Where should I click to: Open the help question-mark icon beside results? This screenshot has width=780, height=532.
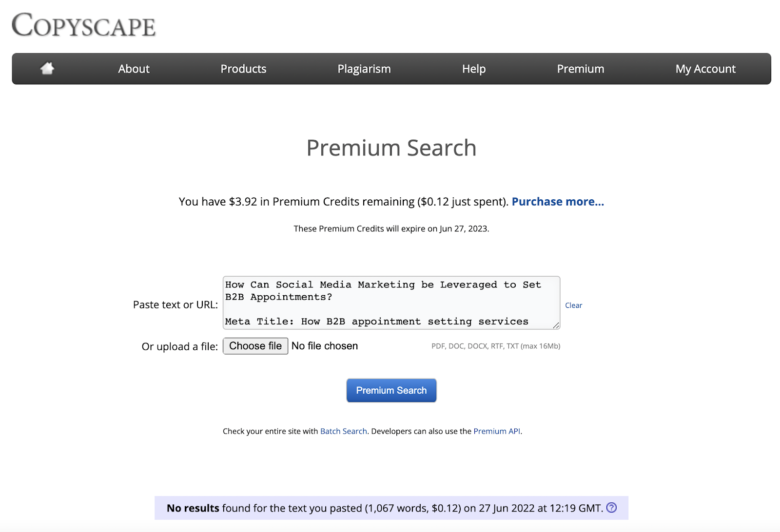pos(611,508)
